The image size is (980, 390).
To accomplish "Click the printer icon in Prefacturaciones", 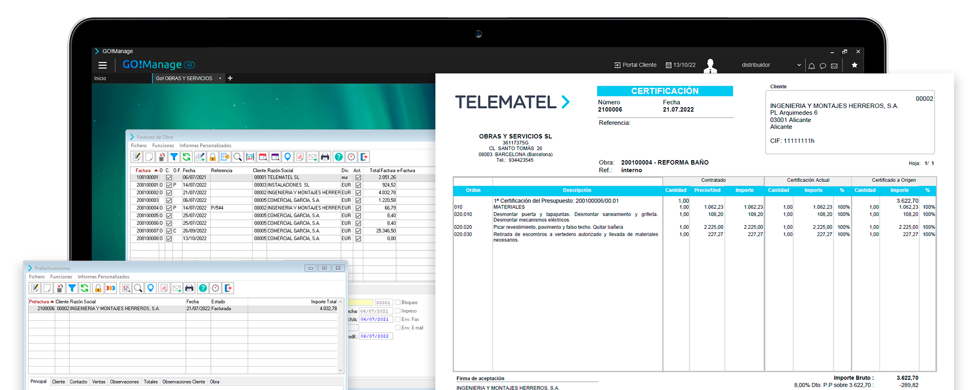I will 189,288.
